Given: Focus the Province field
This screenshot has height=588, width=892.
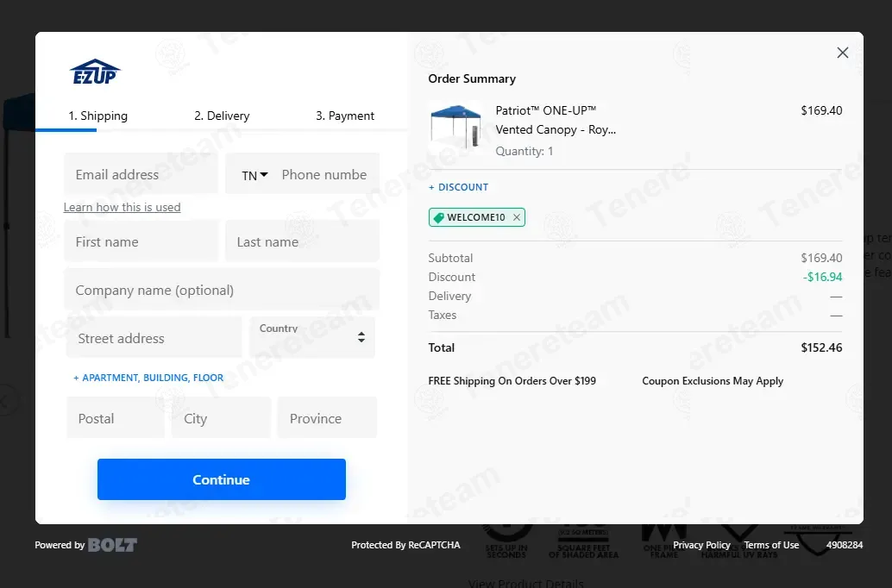Looking at the screenshot, I should tap(327, 418).
